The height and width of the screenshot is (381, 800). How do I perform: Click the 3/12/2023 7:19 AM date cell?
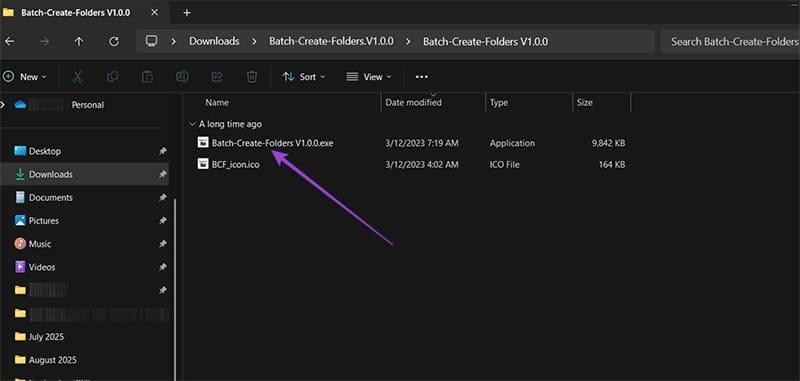(422, 143)
